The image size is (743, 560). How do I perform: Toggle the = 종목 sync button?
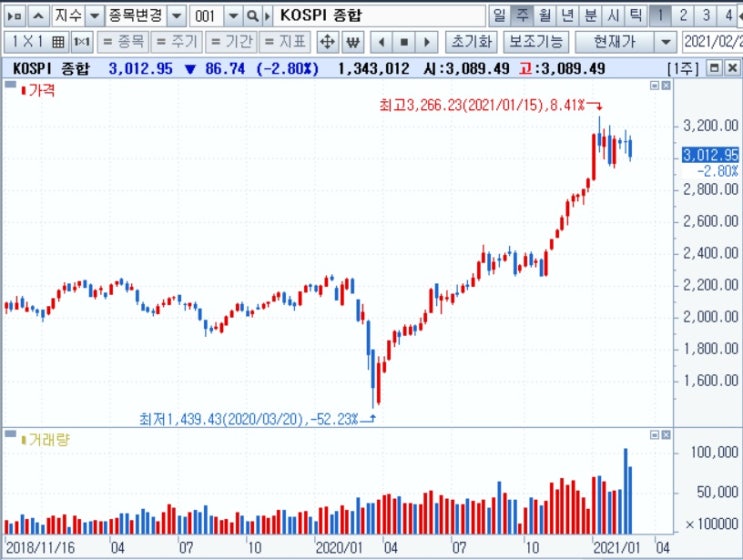123,42
